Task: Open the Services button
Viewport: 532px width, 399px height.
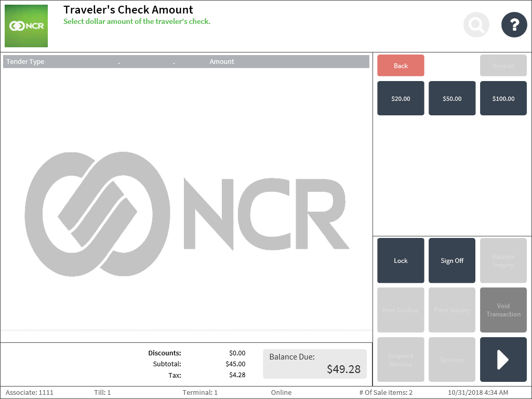Action: click(x=452, y=360)
